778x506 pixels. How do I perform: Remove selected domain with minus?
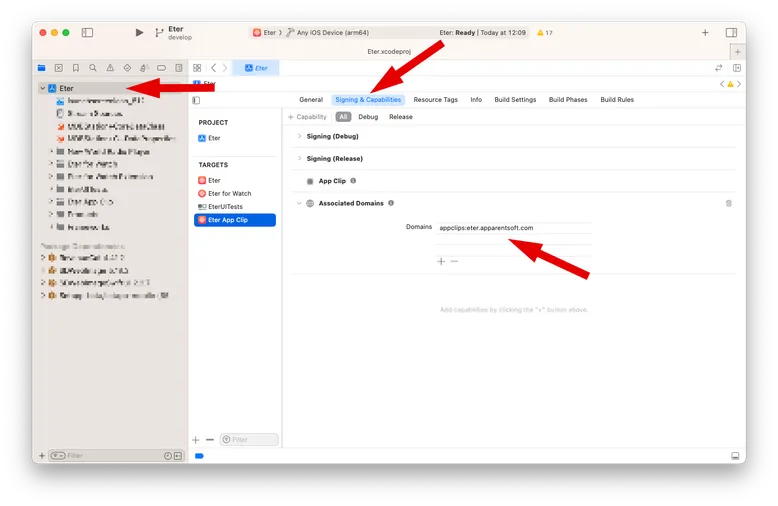454,261
